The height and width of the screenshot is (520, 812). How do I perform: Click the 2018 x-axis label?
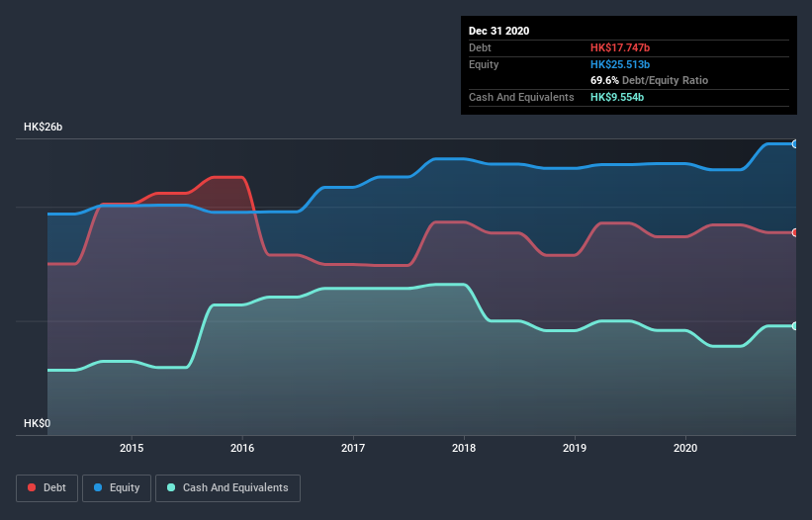pos(464,448)
